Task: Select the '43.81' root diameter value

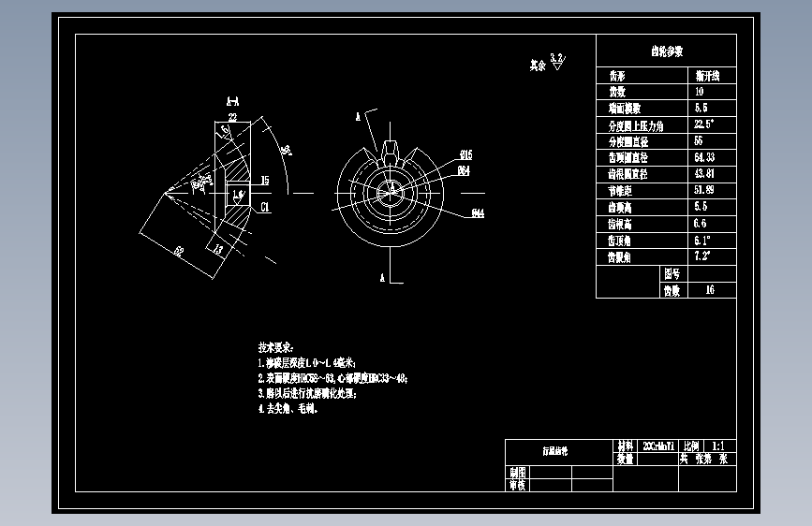Action: coord(704,173)
